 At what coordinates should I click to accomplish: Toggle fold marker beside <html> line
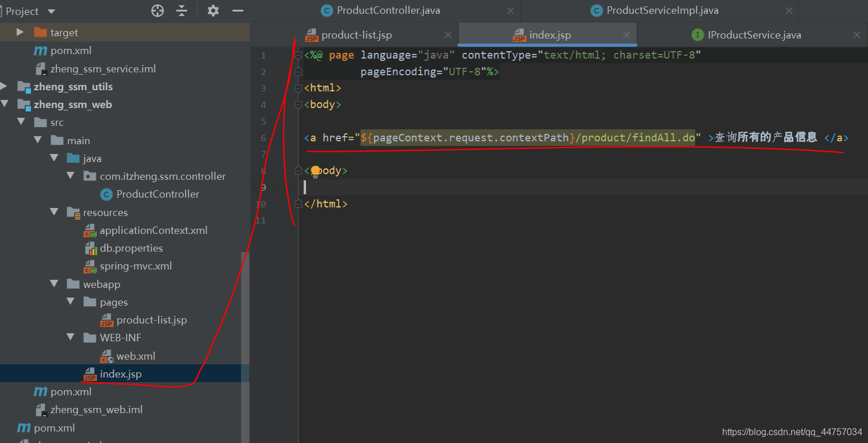[298, 88]
